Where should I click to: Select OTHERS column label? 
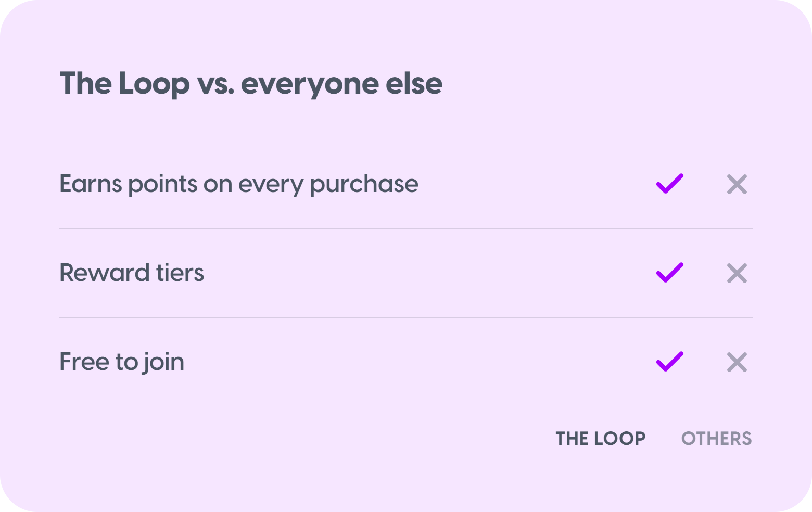(x=717, y=439)
